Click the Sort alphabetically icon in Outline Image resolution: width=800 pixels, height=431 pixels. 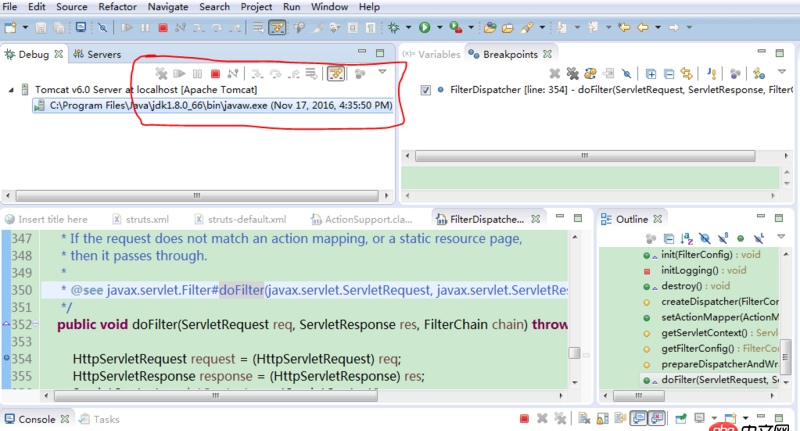(x=684, y=238)
